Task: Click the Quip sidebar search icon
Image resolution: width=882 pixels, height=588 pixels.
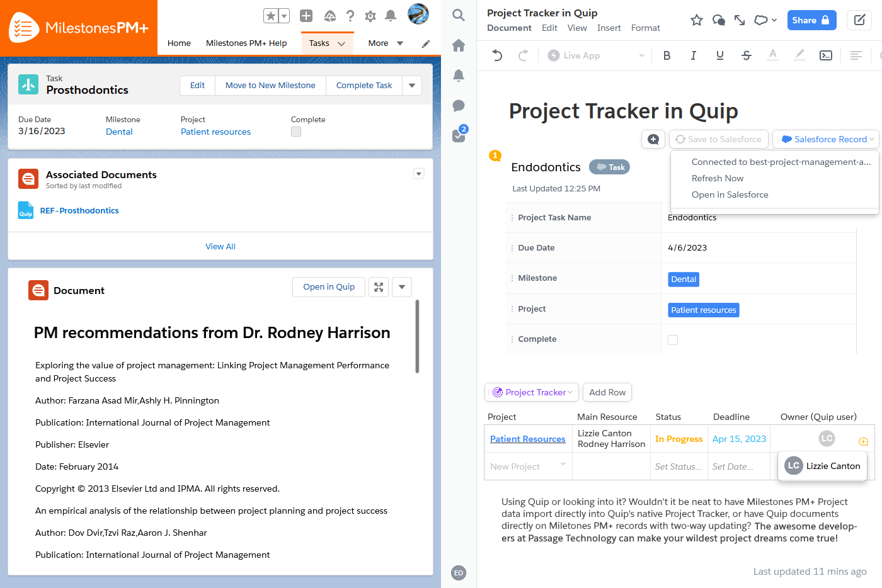Action: [x=459, y=15]
